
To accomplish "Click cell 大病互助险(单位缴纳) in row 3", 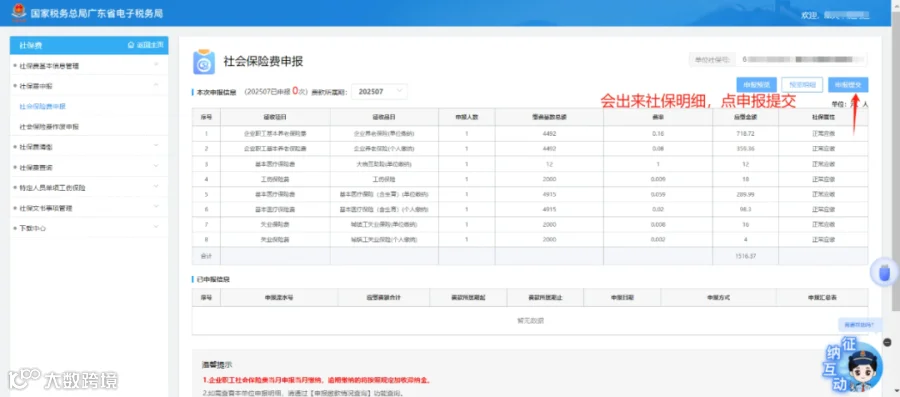I will pyautogui.click(x=384, y=164).
